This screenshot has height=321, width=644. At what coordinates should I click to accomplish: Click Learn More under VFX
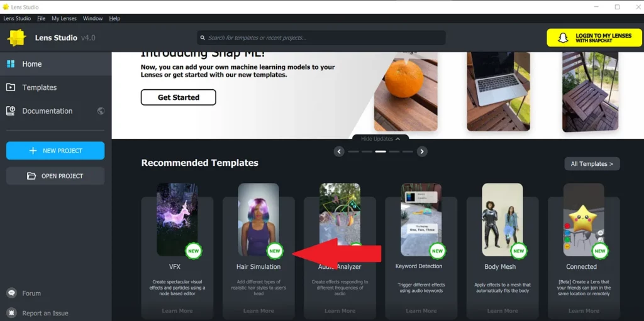coord(177,311)
